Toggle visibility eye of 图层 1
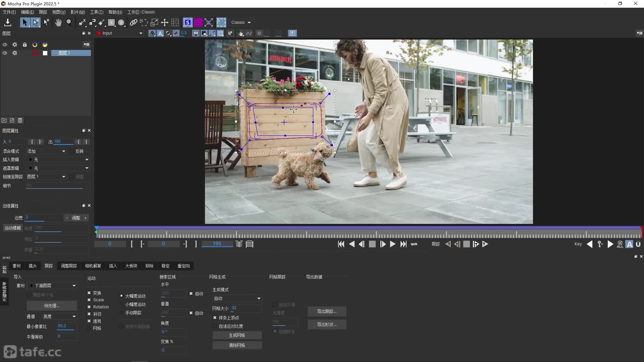This screenshot has height=362, width=644. coord(5,53)
